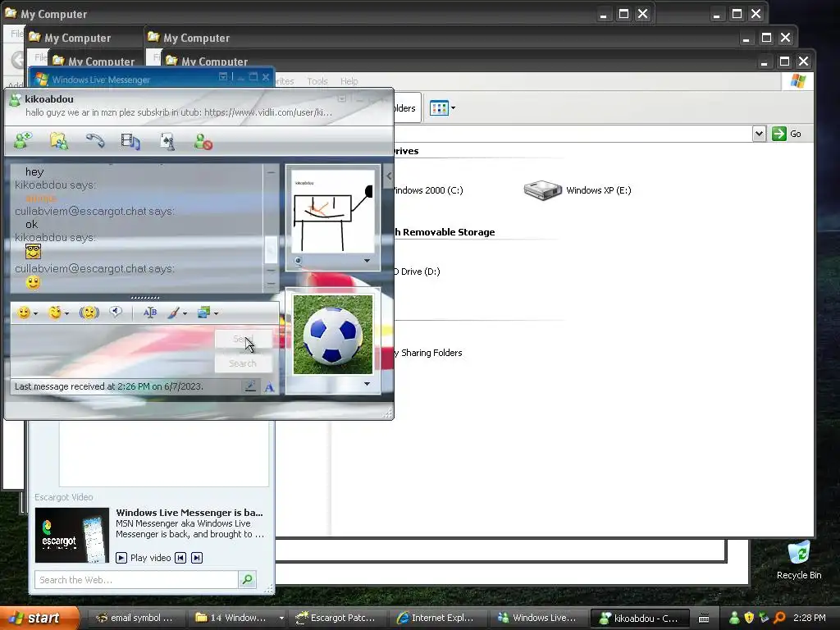Expand the Views dropdown arrow in My Computer
Viewport: 840px width, 630px height.
click(x=453, y=108)
